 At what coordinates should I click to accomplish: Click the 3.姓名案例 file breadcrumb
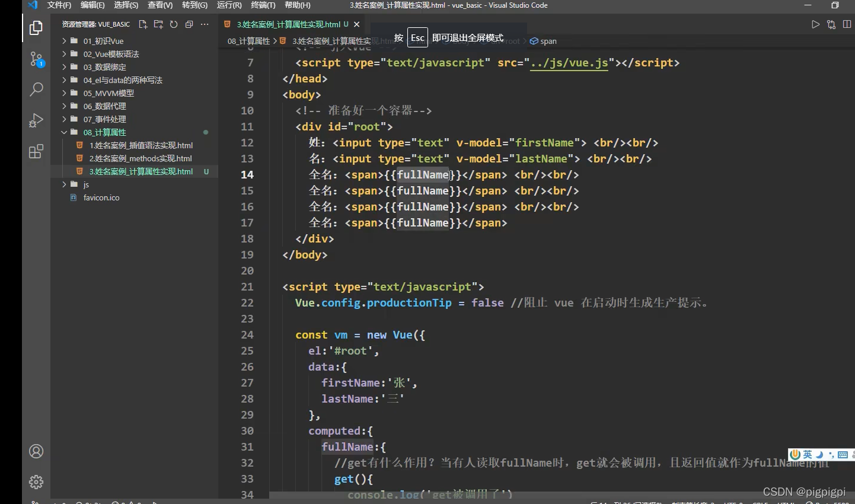tap(332, 41)
